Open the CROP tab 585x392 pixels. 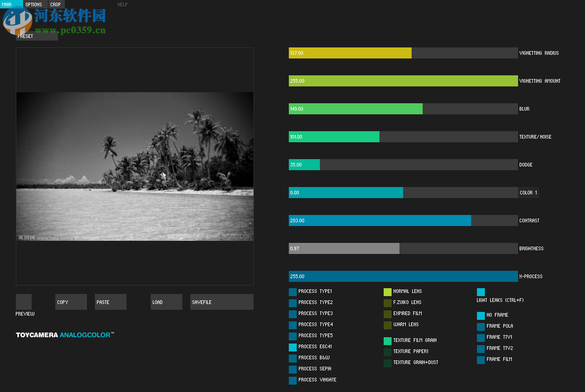coord(56,4)
